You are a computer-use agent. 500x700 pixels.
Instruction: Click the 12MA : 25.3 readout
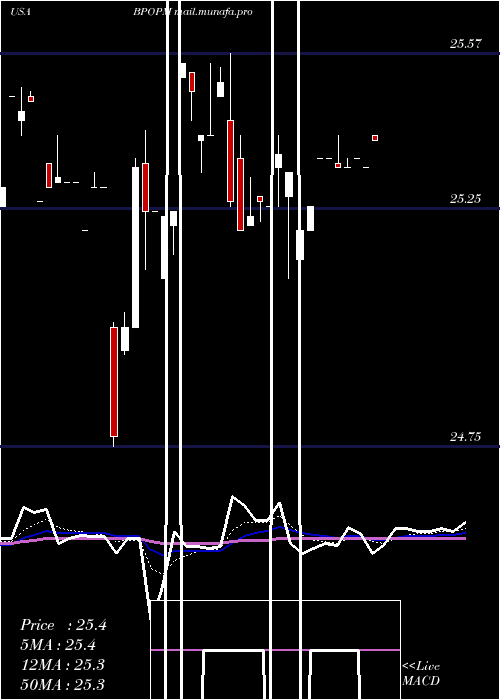click(x=63, y=665)
